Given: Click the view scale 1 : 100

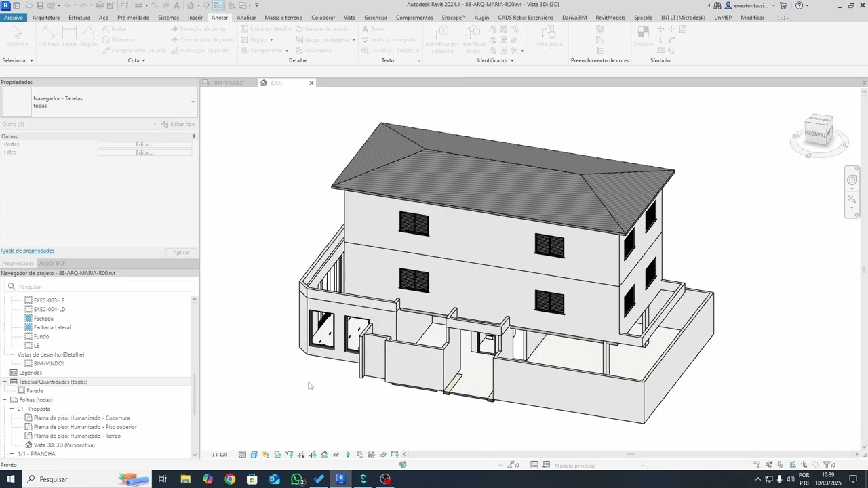Looking at the screenshot, I should click(x=220, y=455).
